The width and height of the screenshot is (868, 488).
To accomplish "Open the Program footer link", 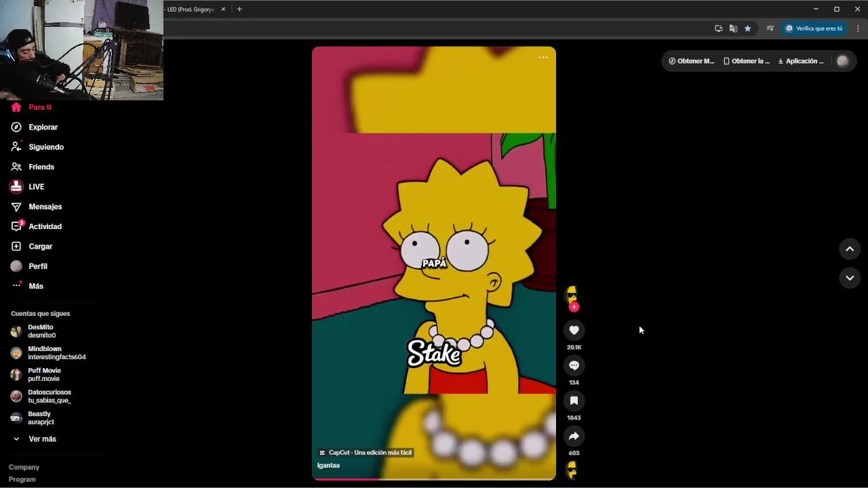I will click(x=22, y=480).
